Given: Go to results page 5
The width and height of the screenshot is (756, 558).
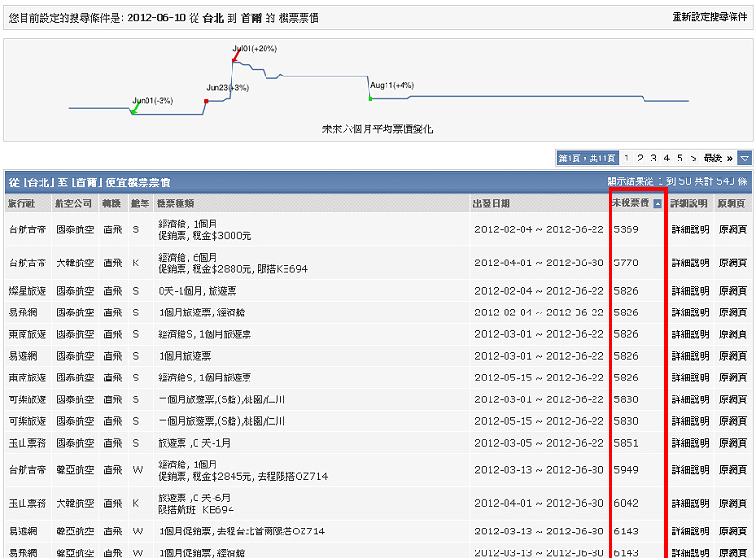Looking at the screenshot, I should pyautogui.click(x=679, y=158).
